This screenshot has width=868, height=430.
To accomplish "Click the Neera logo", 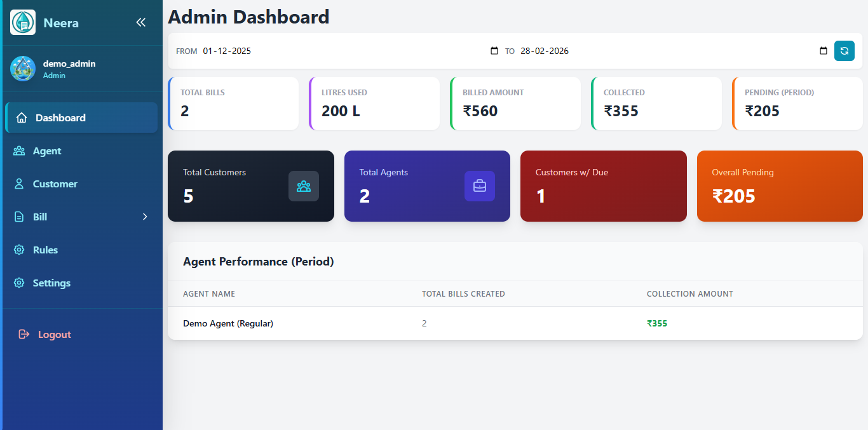I will (x=22, y=22).
